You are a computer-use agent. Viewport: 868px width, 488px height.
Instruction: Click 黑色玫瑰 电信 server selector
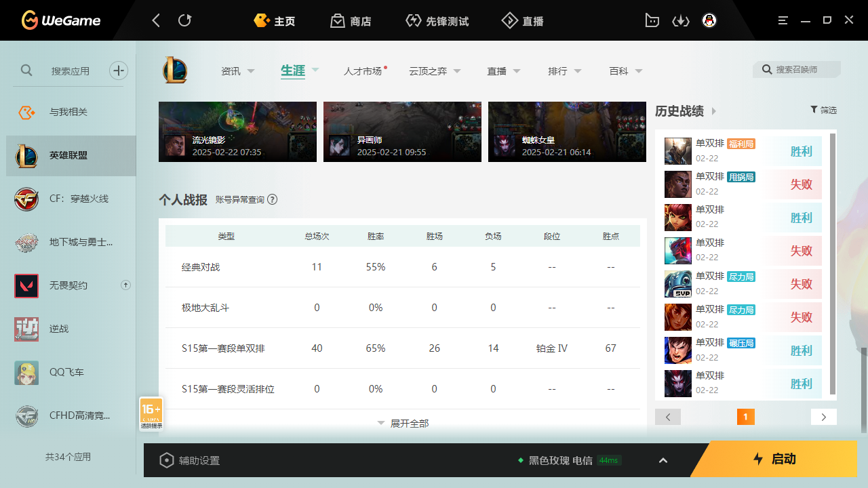(x=560, y=460)
